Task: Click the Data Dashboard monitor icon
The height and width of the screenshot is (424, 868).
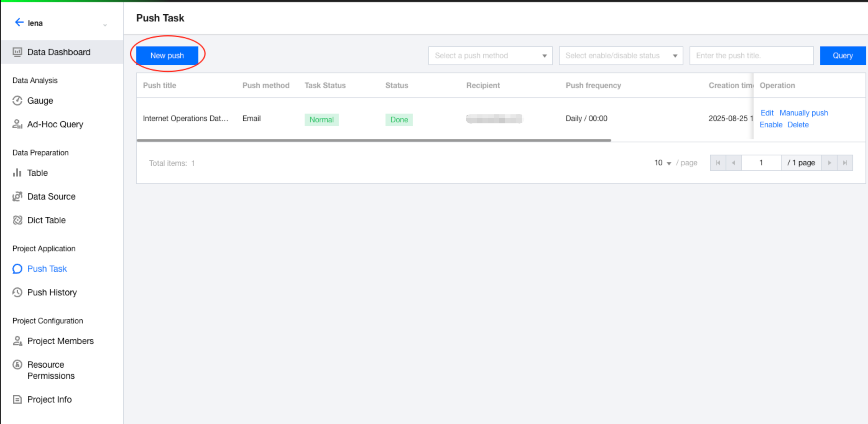Action: click(x=17, y=52)
